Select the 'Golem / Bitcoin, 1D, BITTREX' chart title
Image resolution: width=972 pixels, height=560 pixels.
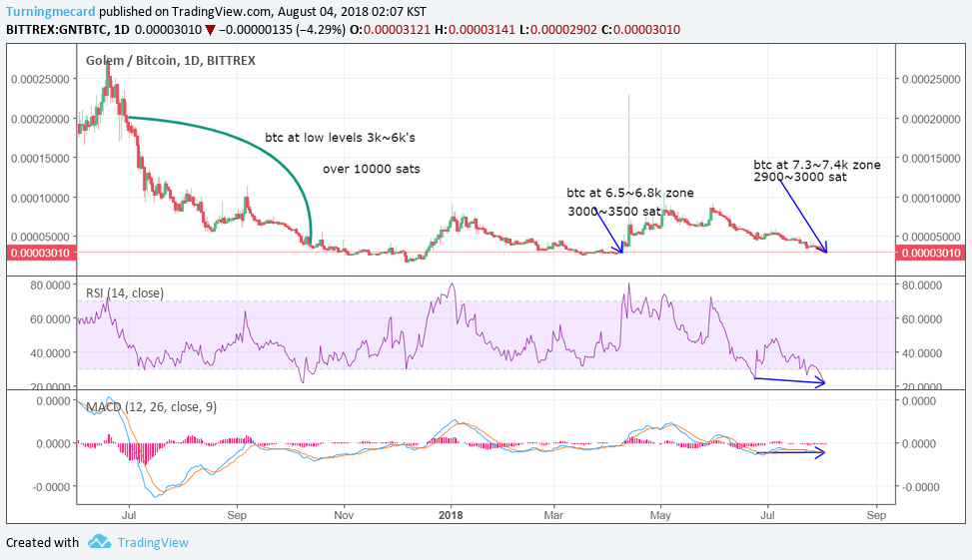point(171,60)
